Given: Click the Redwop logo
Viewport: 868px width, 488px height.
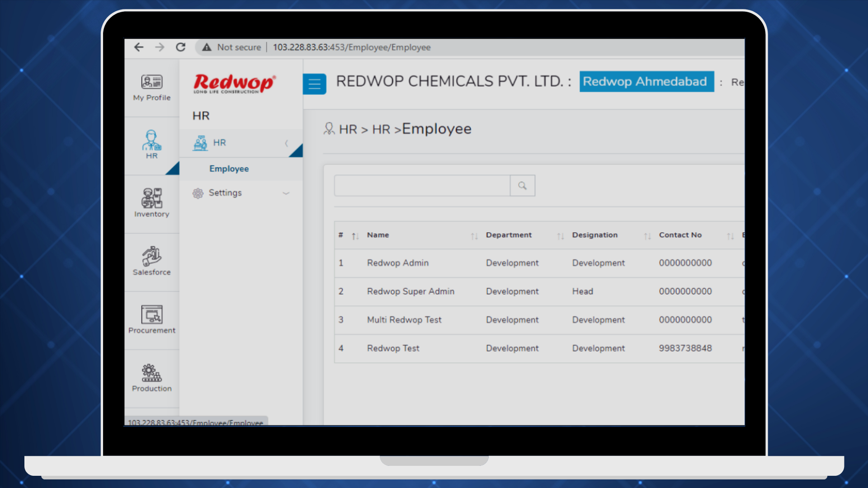Looking at the screenshot, I should pyautogui.click(x=235, y=83).
